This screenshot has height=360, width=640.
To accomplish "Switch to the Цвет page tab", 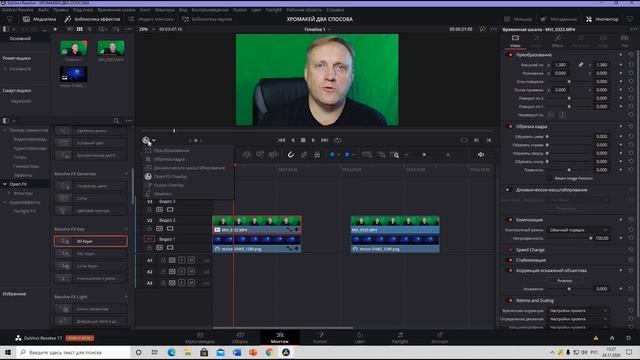I will coord(360,338).
